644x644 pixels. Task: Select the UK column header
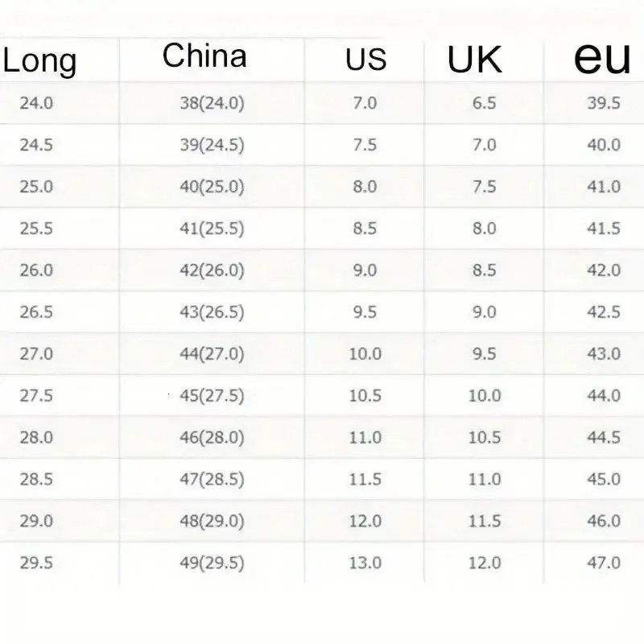tap(474, 59)
